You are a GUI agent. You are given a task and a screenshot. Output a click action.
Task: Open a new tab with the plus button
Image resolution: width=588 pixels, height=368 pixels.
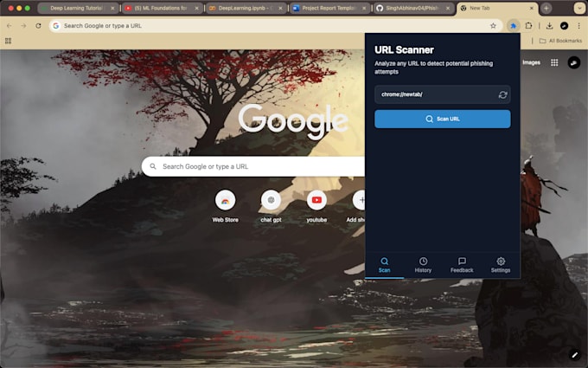click(546, 8)
